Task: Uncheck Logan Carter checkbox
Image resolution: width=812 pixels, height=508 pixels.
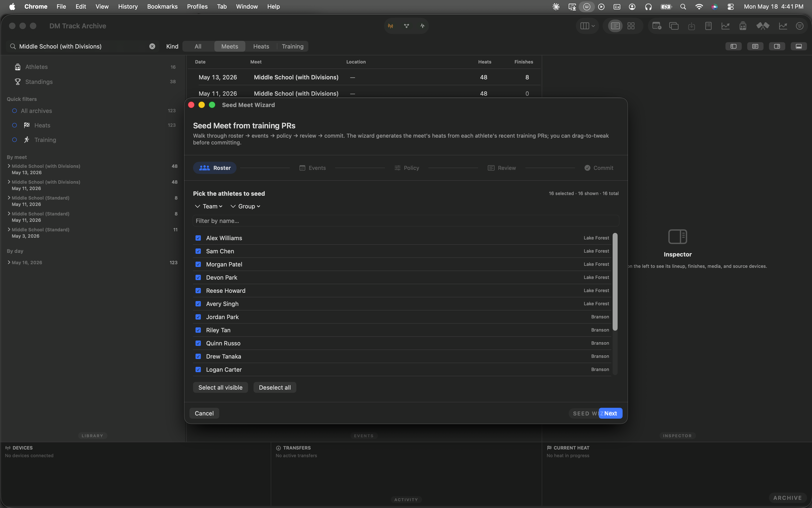Action: point(198,370)
